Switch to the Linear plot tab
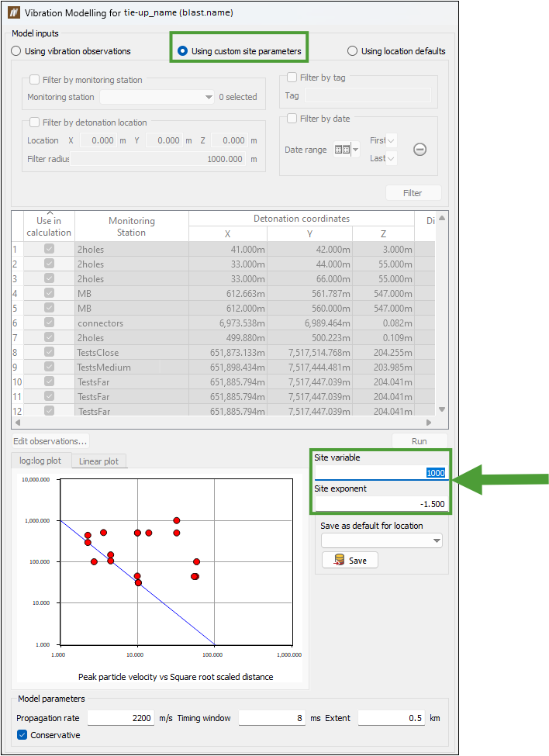This screenshot has height=756, width=549. (98, 461)
